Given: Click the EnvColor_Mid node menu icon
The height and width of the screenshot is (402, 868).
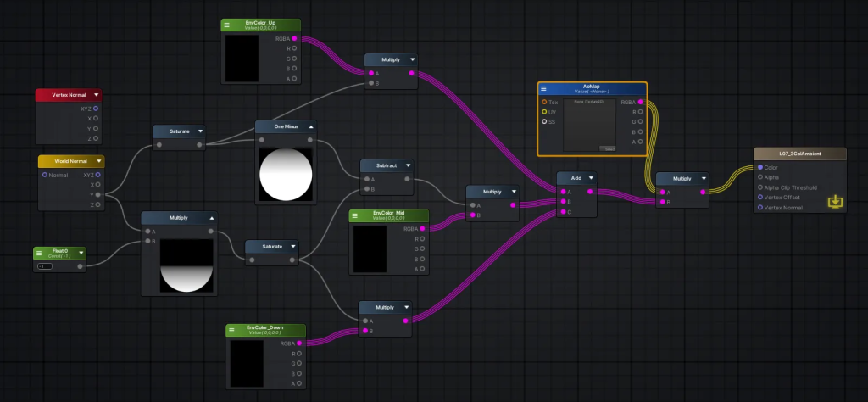Looking at the screenshot, I should click(x=356, y=215).
